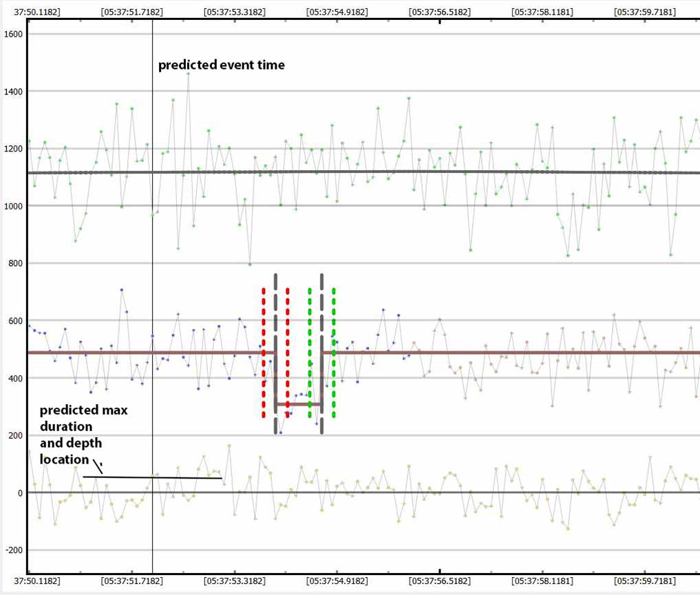This screenshot has width=700, height=595.
Task: Click the 600 y-axis label
Action: (15, 321)
